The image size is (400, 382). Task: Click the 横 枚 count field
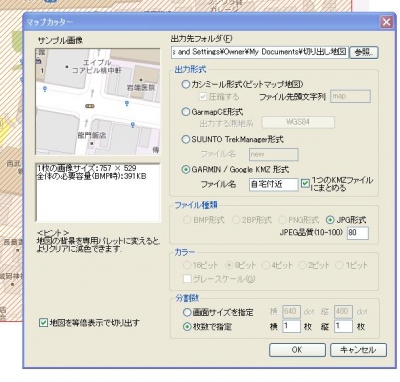(292, 326)
